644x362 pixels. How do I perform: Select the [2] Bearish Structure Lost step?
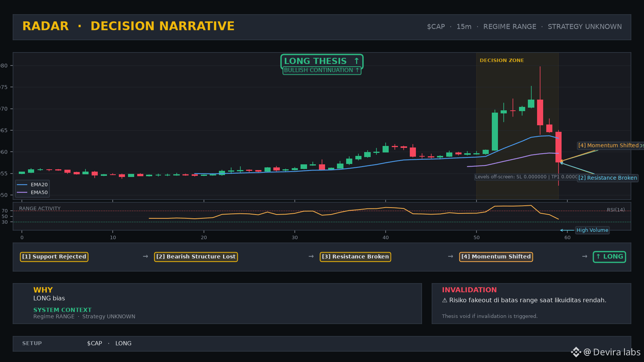pos(196,257)
